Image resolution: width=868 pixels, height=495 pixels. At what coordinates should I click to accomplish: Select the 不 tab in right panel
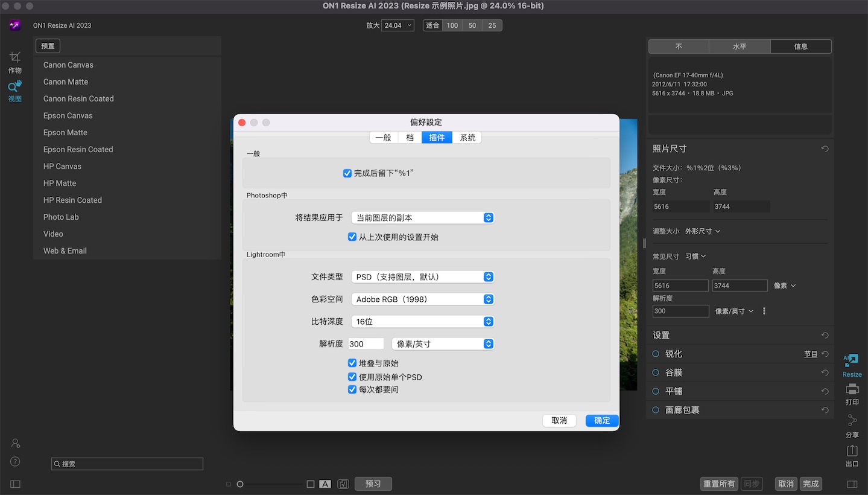679,46
